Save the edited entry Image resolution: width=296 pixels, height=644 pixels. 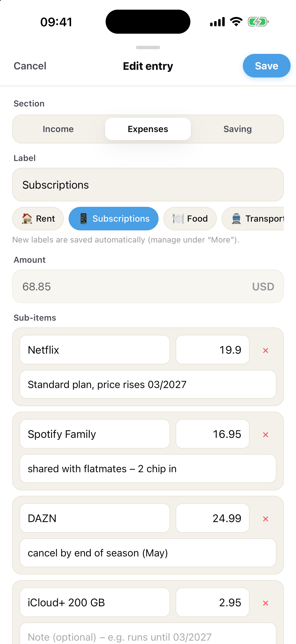pos(267,66)
